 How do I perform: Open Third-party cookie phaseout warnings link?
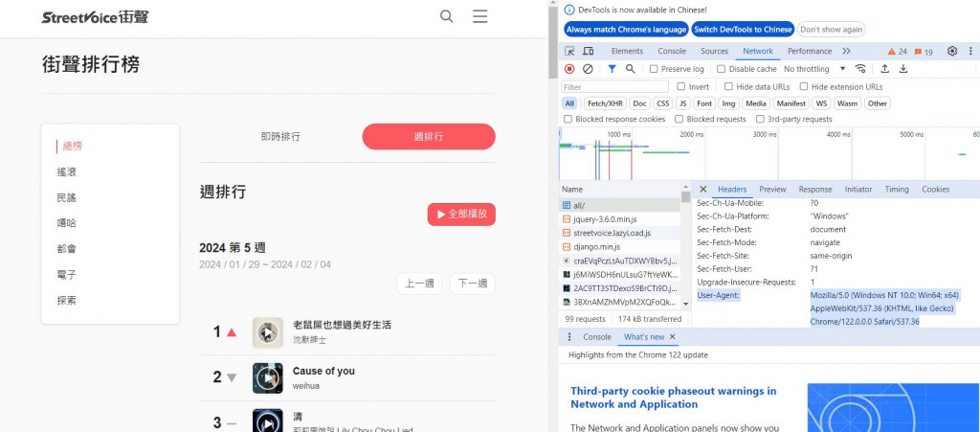point(673,398)
